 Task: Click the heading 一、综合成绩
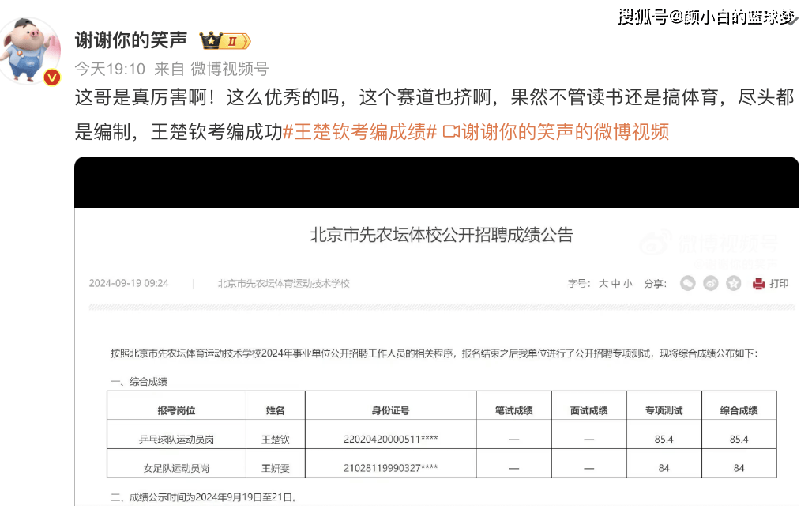tap(139, 382)
